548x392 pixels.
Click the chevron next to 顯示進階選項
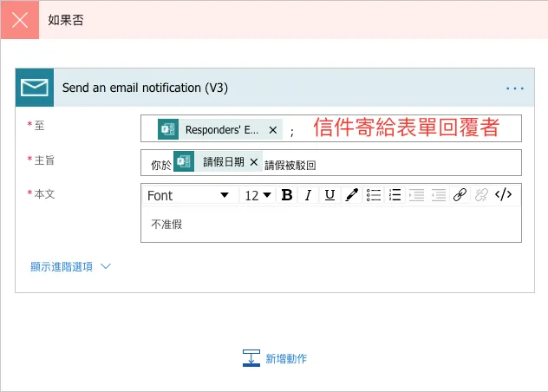[x=106, y=266]
